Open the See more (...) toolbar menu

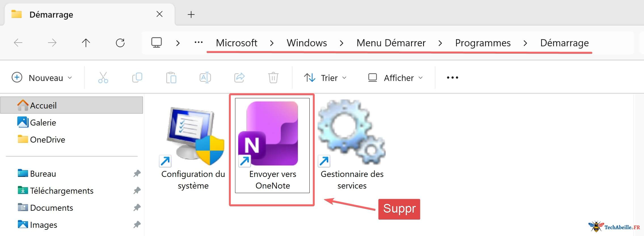[x=452, y=77]
